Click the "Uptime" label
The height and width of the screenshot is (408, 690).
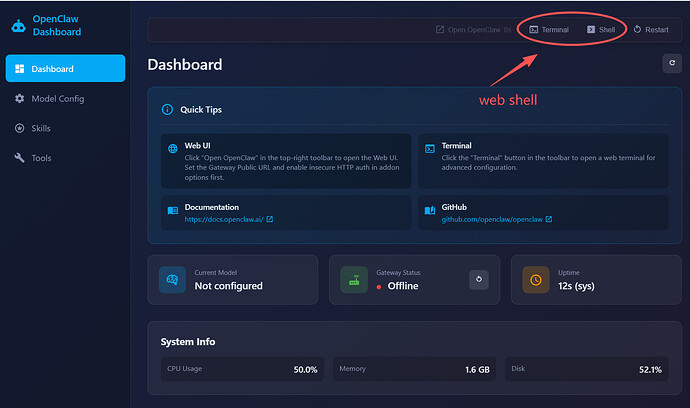click(x=569, y=272)
